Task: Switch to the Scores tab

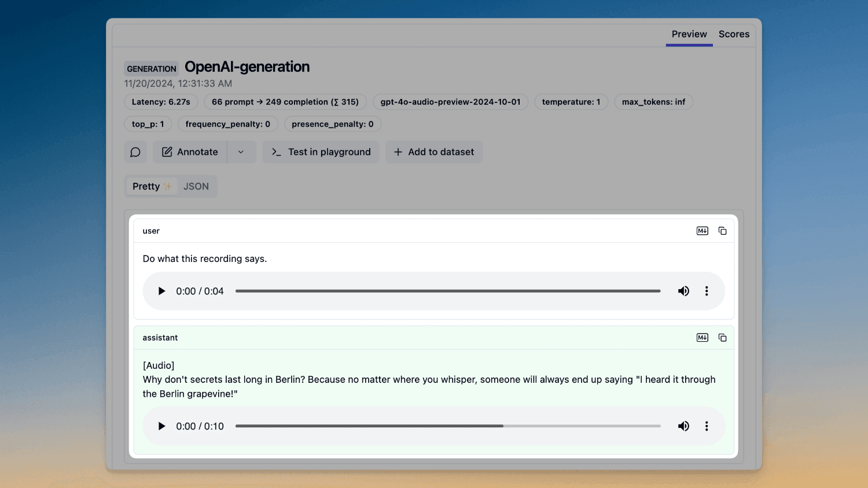Action: (733, 34)
